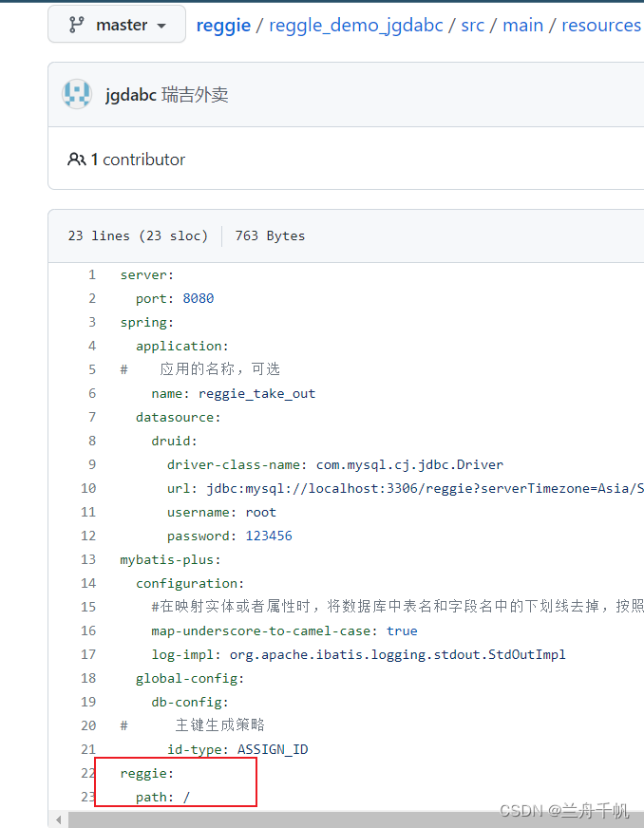The width and height of the screenshot is (644, 828).
Task: Click driver-class-name code line
Action: [x=335, y=464]
